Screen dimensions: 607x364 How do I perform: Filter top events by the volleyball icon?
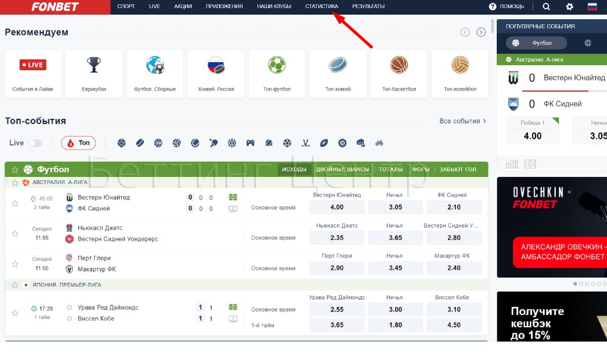(x=177, y=143)
